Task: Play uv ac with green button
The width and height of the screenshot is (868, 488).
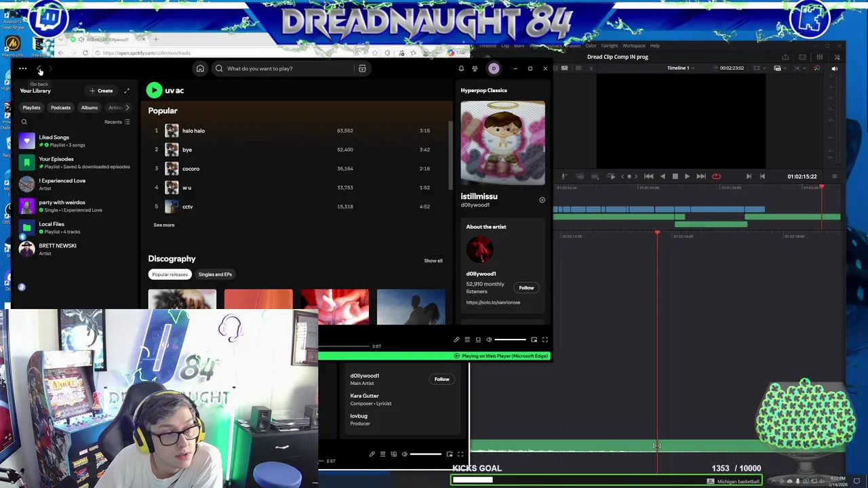Action: pos(154,90)
